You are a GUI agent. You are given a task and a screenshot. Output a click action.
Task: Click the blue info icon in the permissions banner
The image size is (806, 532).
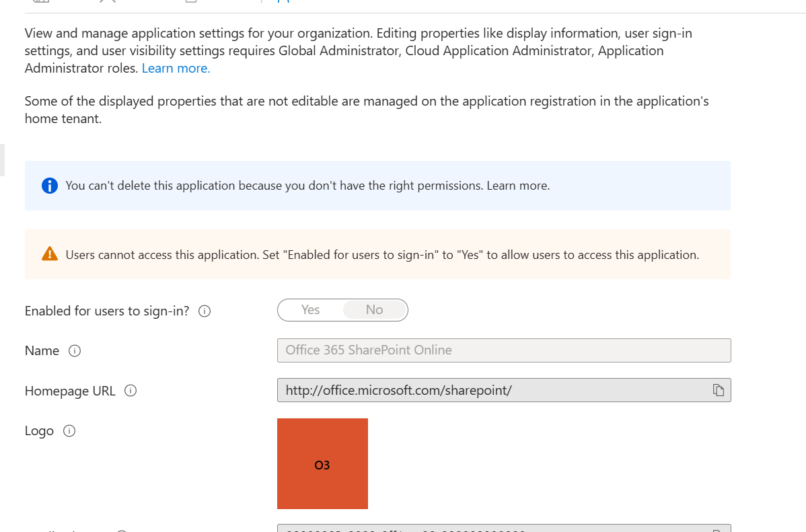click(x=49, y=185)
